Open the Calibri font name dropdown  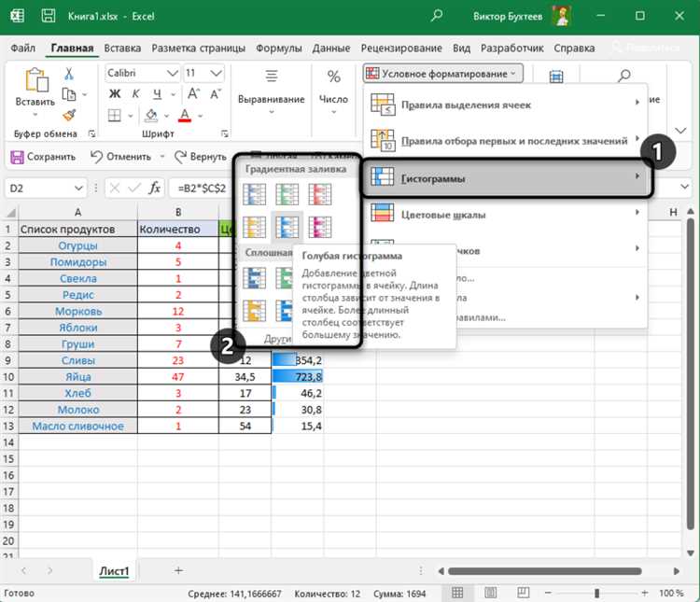[x=173, y=73]
